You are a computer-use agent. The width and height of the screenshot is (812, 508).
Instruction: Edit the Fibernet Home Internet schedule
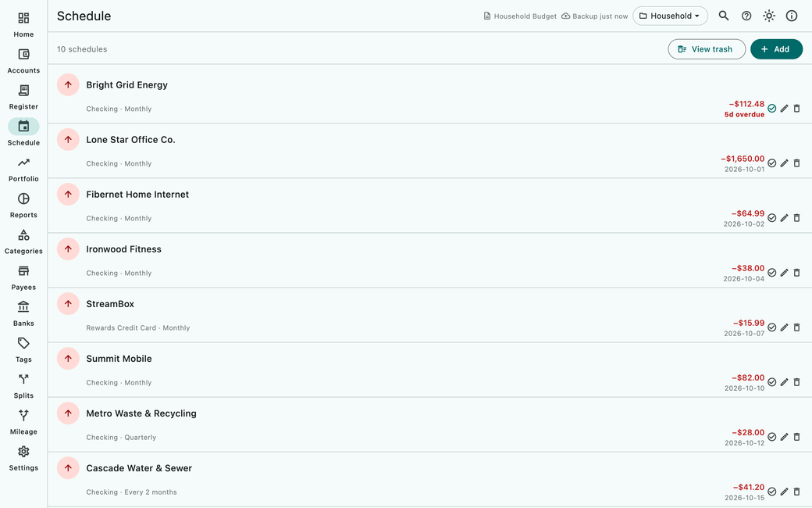[784, 218]
